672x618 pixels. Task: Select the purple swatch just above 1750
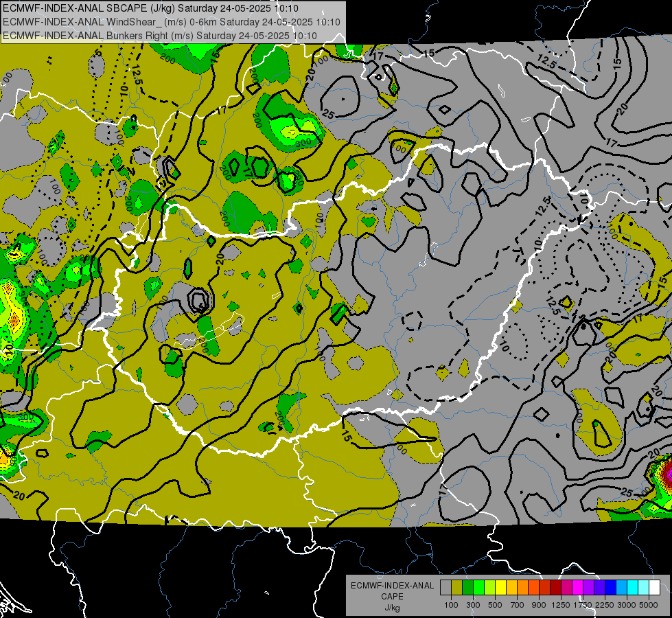(x=589, y=588)
